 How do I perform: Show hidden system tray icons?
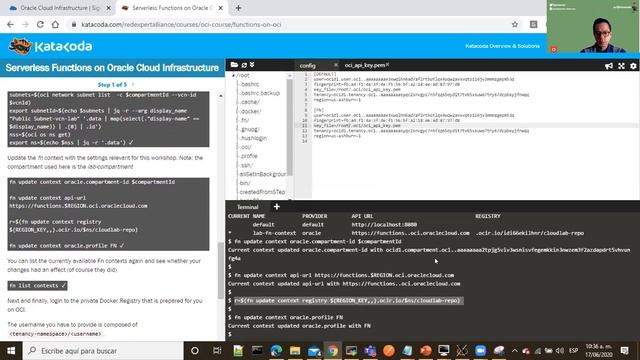[x=514, y=351]
